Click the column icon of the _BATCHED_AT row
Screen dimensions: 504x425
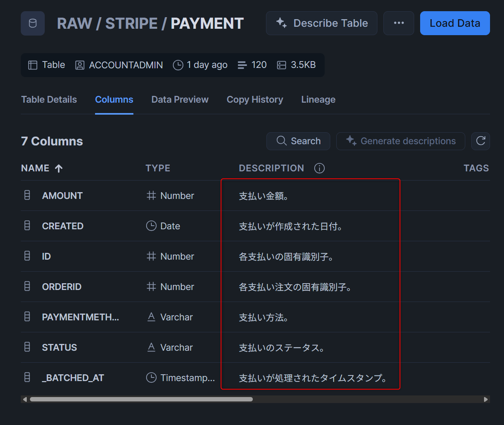(27, 377)
